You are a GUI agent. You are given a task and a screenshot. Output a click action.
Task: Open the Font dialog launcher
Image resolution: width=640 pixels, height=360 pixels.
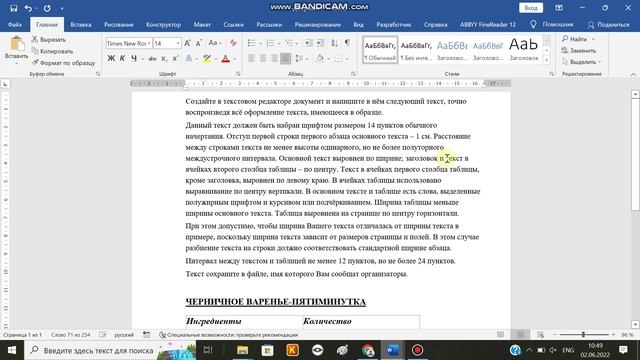(x=238, y=74)
